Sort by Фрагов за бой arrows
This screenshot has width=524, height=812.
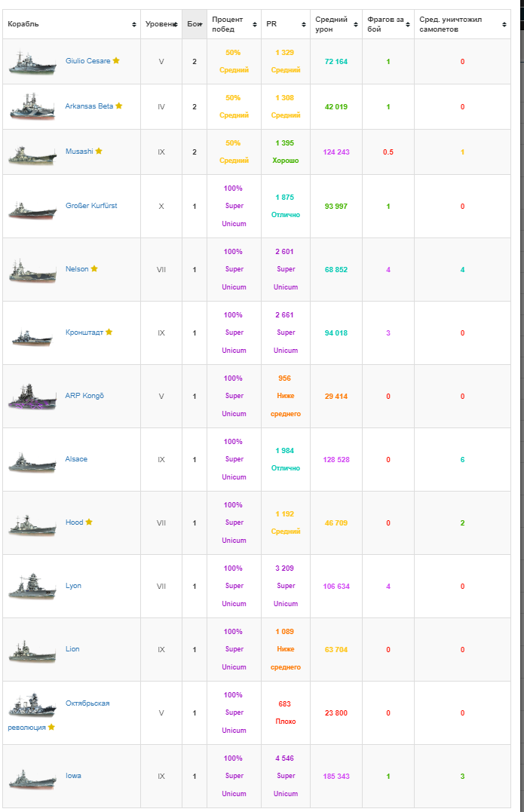407,24
